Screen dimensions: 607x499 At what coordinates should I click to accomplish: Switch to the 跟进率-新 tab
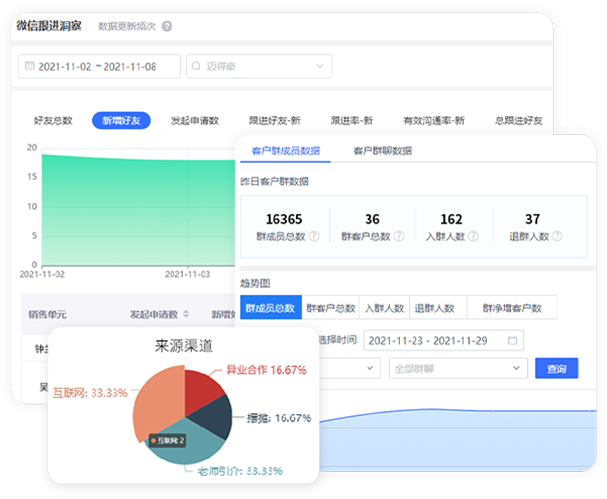[x=352, y=121]
